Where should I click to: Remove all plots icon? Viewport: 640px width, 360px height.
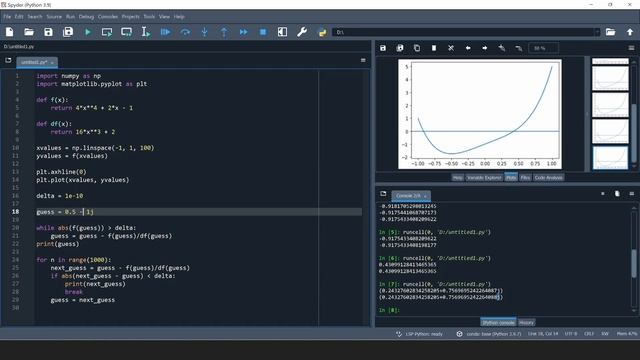point(451,48)
